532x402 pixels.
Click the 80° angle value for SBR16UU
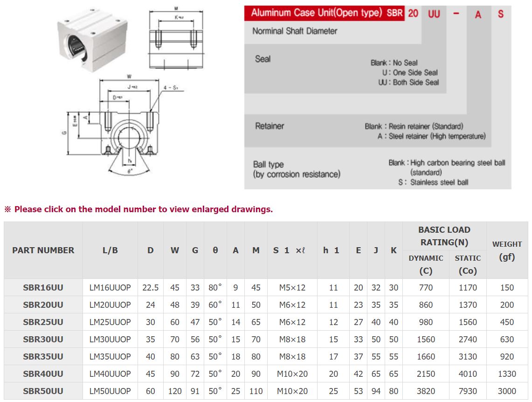click(215, 288)
